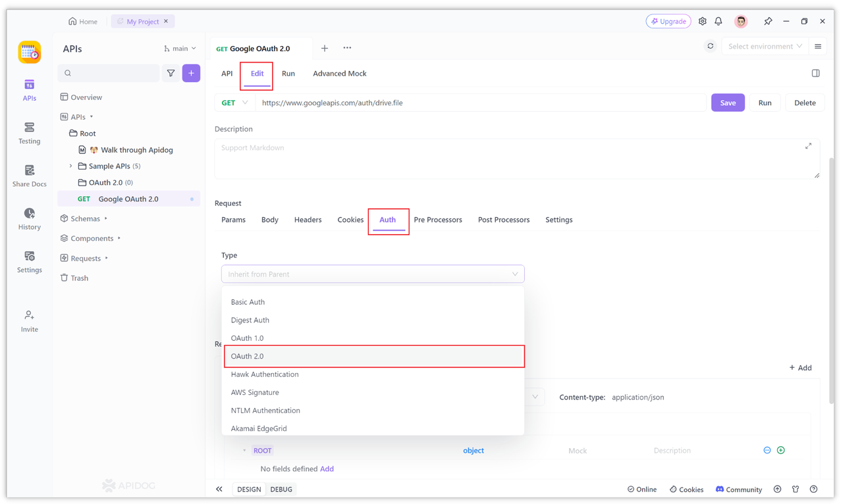Click the Apidog project logo icon
843x504 pixels.
(29, 52)
